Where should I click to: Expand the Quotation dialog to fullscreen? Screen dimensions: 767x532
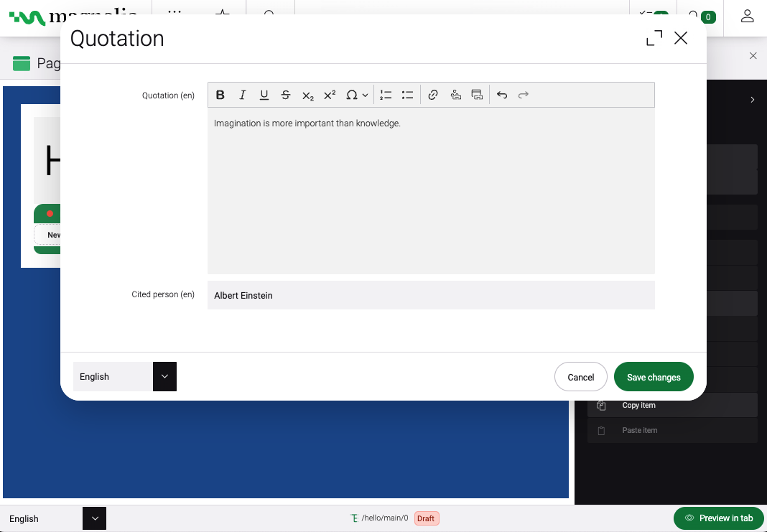click(x=654, y=39)
